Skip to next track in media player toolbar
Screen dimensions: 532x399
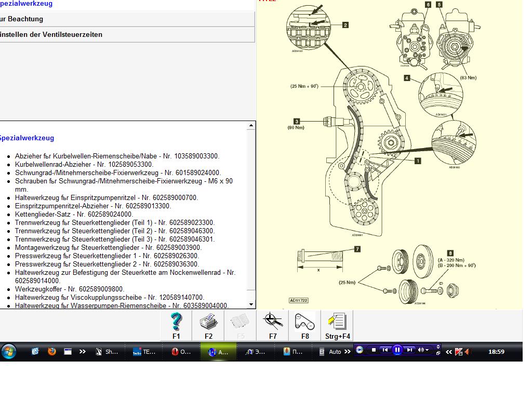coord(409,350)
